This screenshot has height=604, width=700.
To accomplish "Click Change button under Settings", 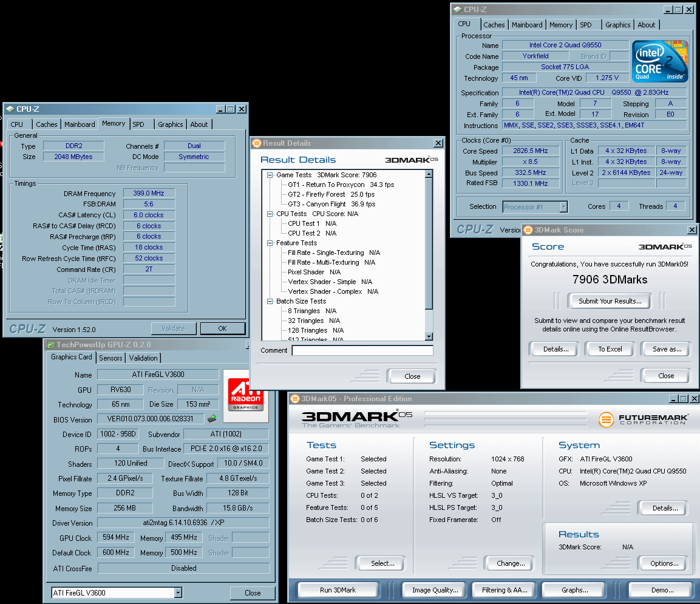I will coord(510,563).
